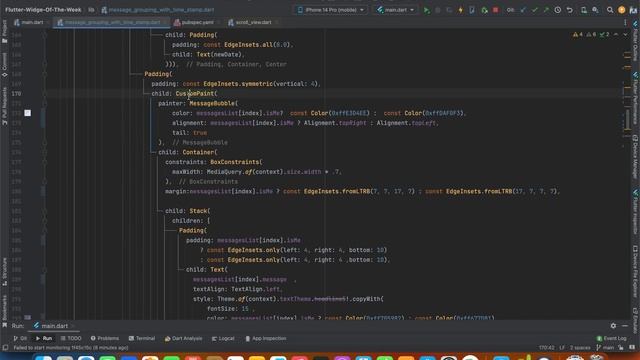
Task: Click the Git commit checkmark icon
Action: tap(535, 10)
